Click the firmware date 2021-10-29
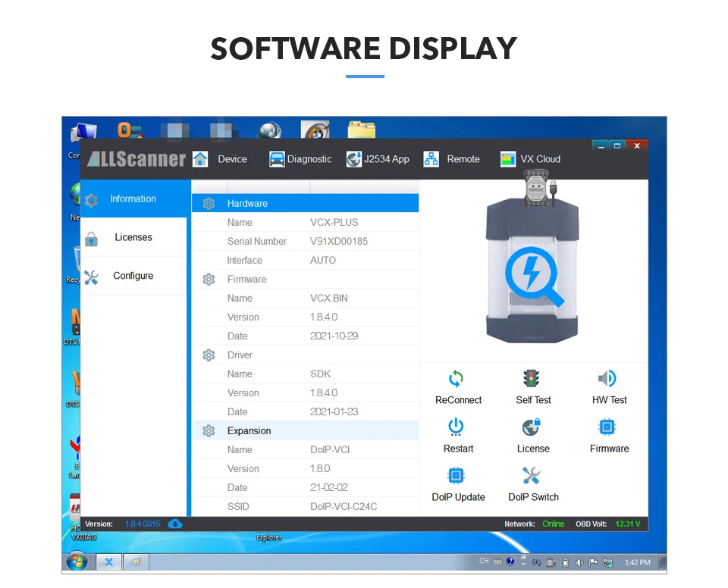 (x=334, y=336)
